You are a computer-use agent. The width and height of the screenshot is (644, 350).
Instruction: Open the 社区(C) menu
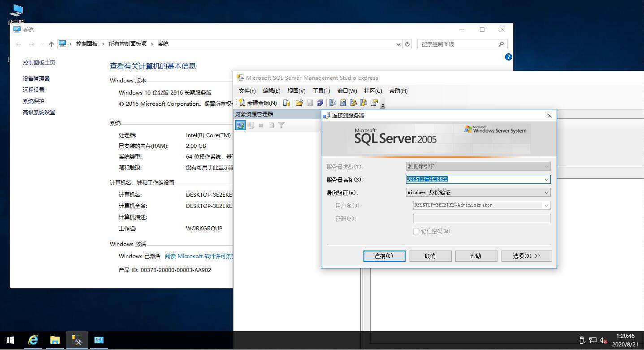(373, 91)
